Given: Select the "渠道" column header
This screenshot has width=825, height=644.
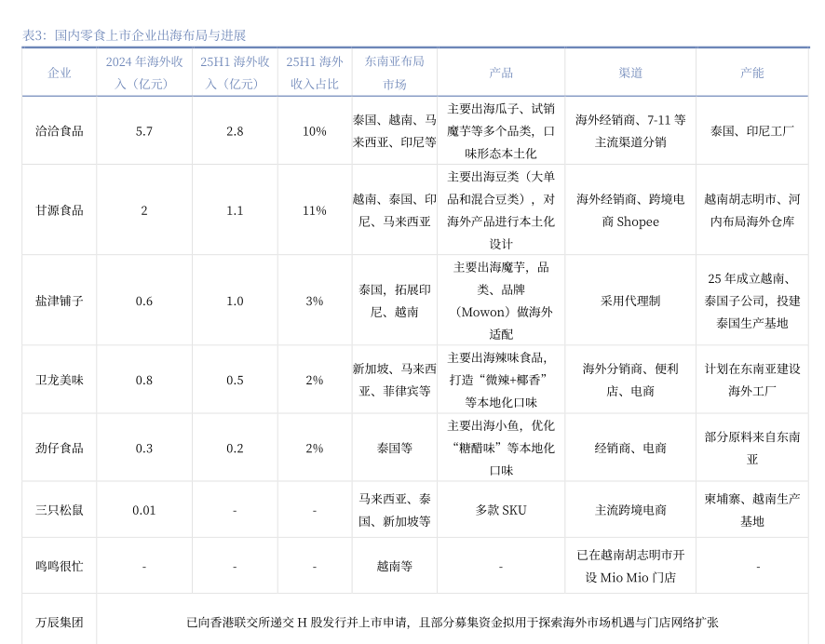Looking at the screenshot, I should pyautogui.click(x=630, y=73).
